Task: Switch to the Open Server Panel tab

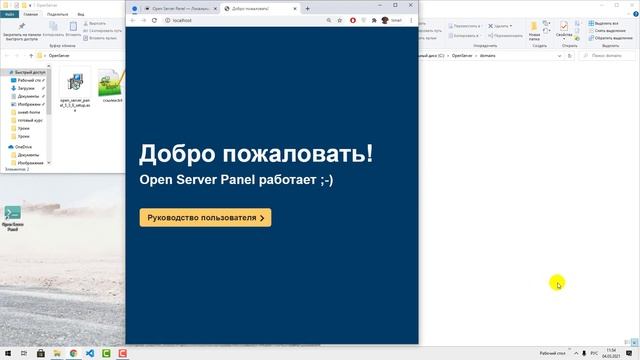Action: 180,9
